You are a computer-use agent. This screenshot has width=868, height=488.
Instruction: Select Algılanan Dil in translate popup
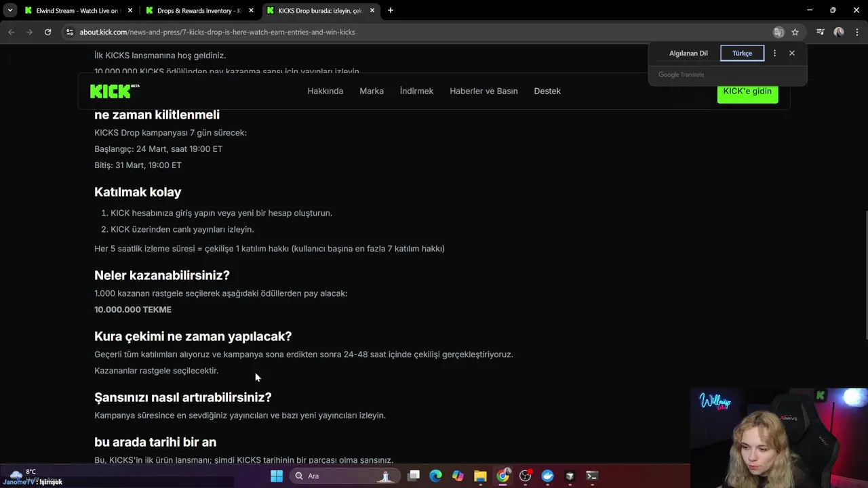[x=688, y=53]
